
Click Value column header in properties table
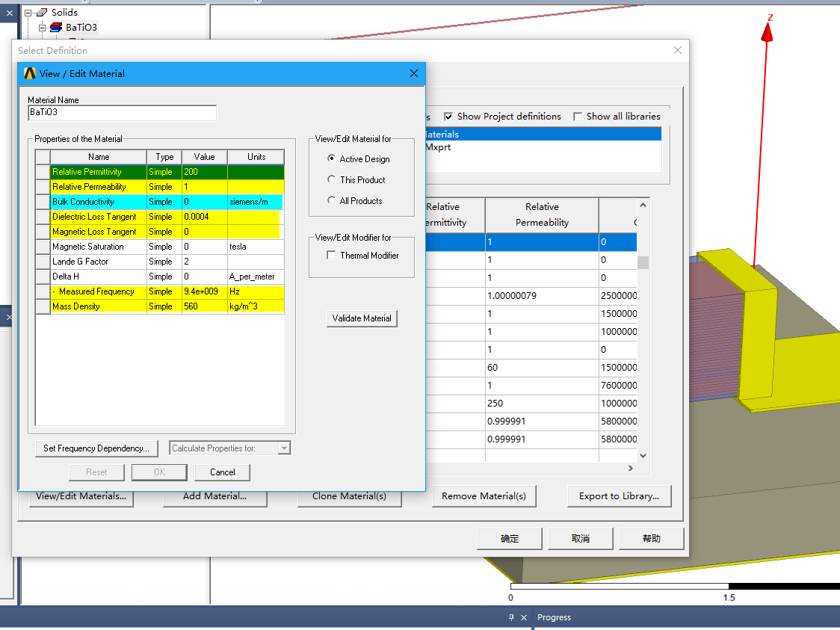pos(205,157)
